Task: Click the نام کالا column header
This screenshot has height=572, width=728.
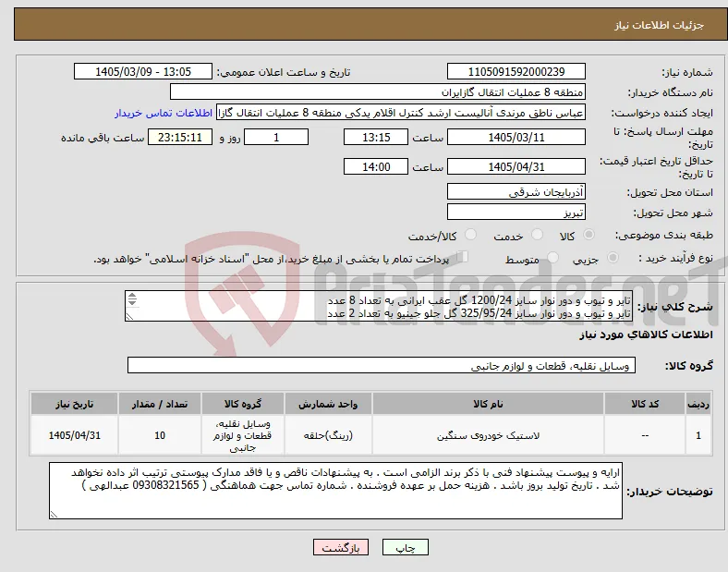Action: (488, 404)
